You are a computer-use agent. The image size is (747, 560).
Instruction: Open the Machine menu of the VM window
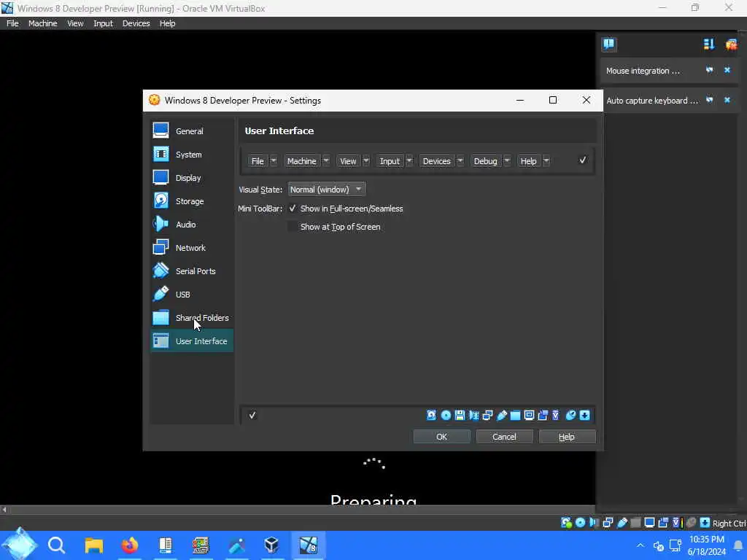click(x=42, y=23)
